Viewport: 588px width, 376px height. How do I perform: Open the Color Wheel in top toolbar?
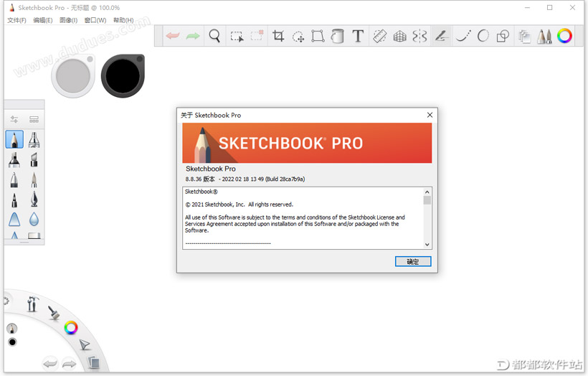(564, 36)
